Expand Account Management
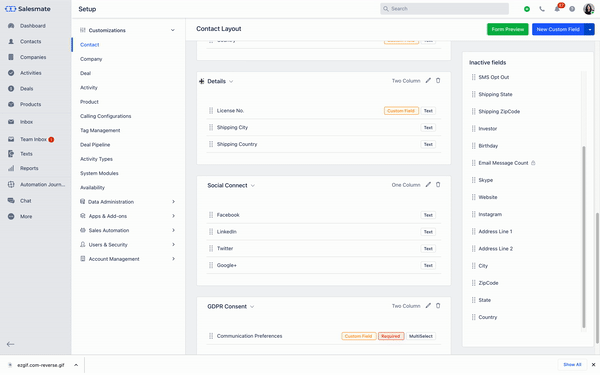This screenshot has width=600, height=375. 173,259
